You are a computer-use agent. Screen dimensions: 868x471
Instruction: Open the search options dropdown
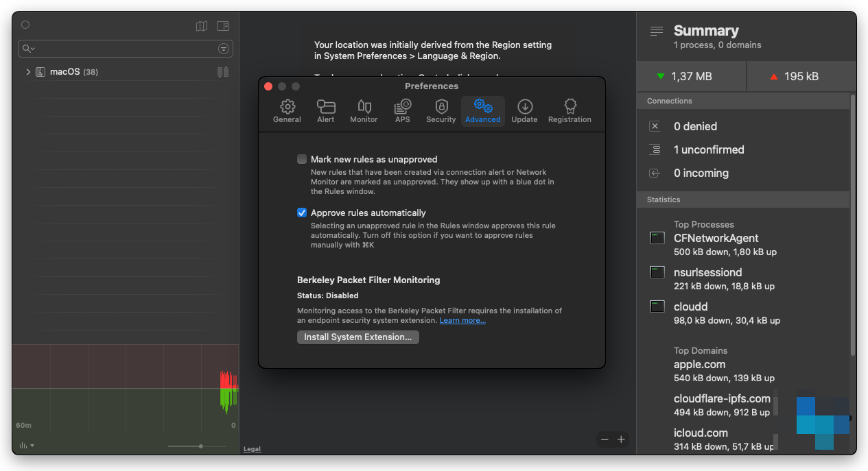28,49
